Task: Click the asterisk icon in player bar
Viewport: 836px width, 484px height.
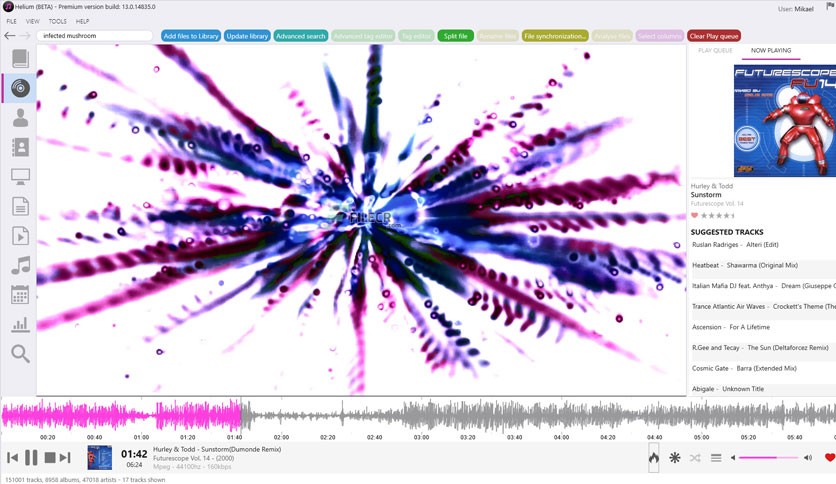Action: pos(675,458)
